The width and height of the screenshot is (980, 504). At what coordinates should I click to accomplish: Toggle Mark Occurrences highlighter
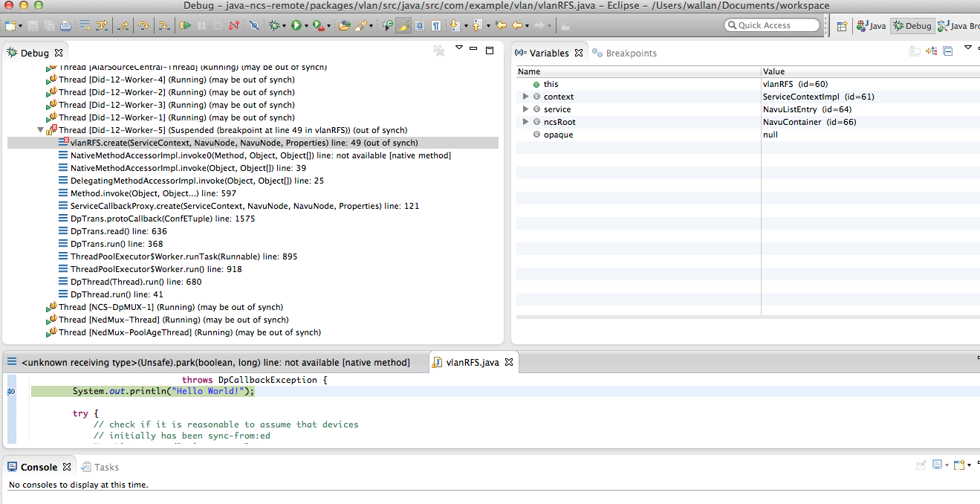[403, 26]
